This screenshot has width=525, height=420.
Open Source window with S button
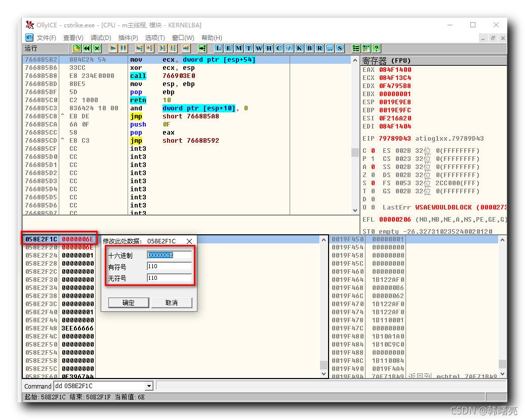coord(340,48)
